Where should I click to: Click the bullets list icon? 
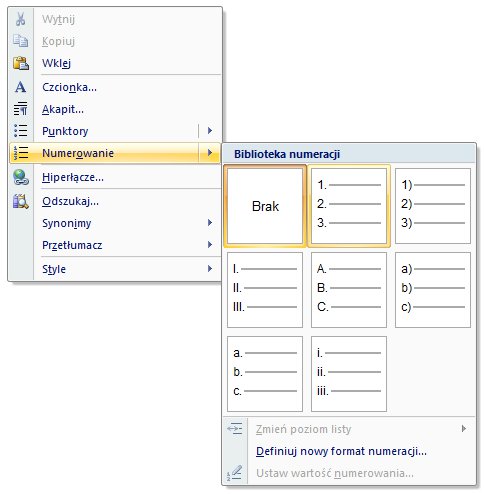click(21, 131)
